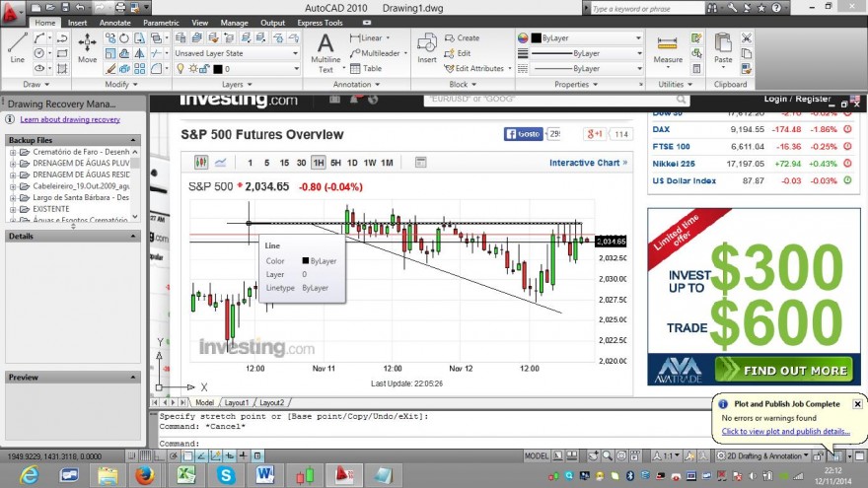
Task: Open the Unsaved Layer State dropdown
Action: [237, 53]
